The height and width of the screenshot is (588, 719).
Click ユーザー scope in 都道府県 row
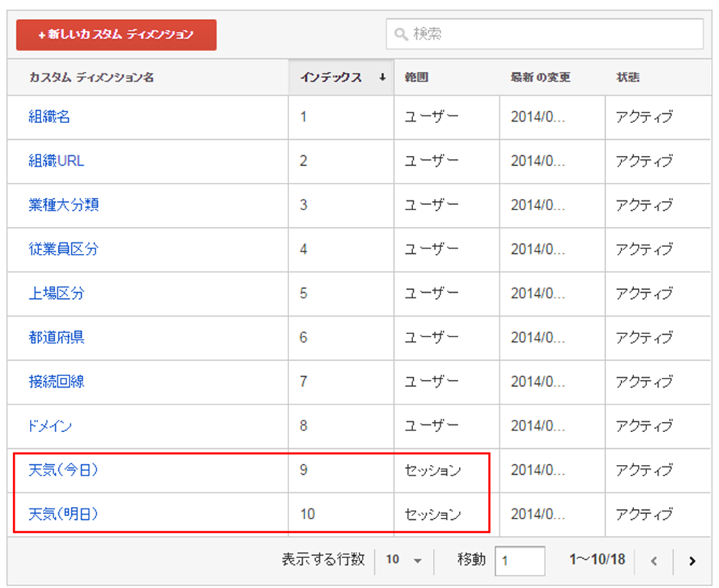click(431, 338)
